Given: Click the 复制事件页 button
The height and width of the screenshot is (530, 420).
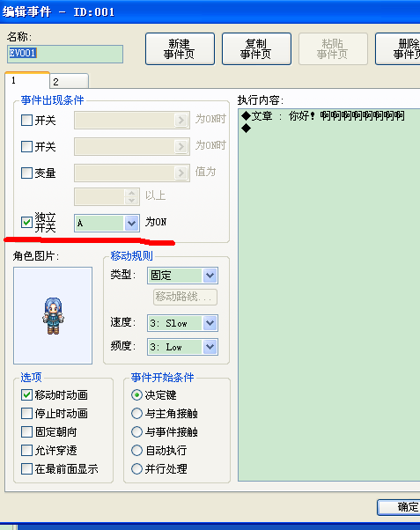Looking at the screenshot, I should pos(256,49).
